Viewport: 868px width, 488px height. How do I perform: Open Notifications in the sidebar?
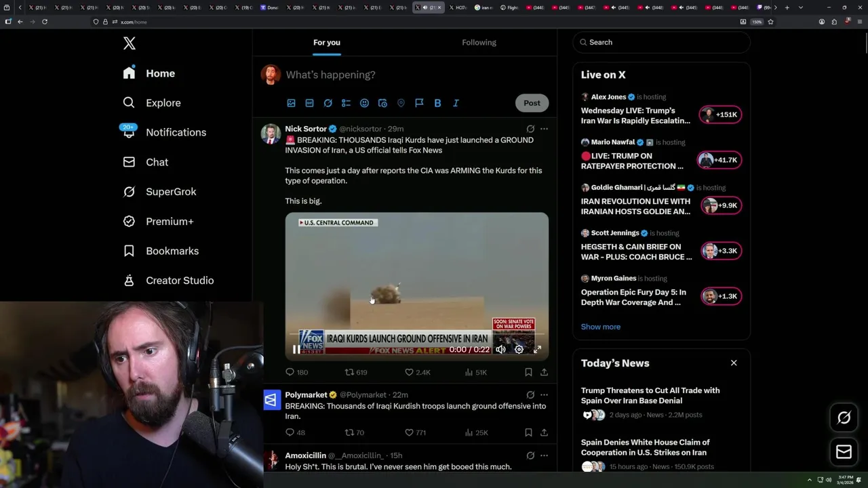tap(164, 132)
